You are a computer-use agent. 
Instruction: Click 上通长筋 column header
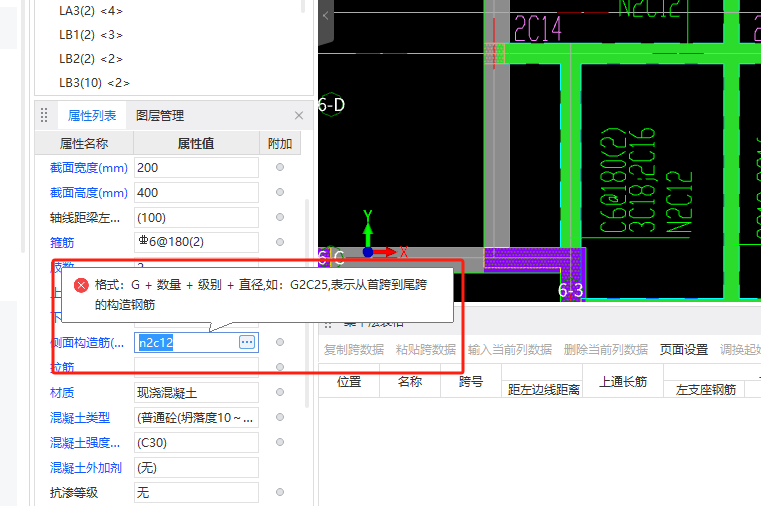point(623,381)
